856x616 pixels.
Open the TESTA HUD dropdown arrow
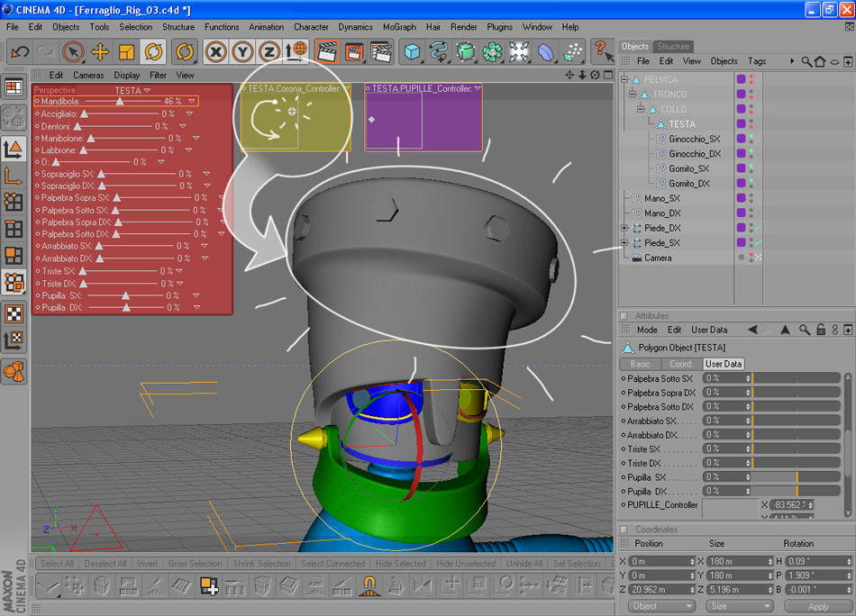pos(148,91)
